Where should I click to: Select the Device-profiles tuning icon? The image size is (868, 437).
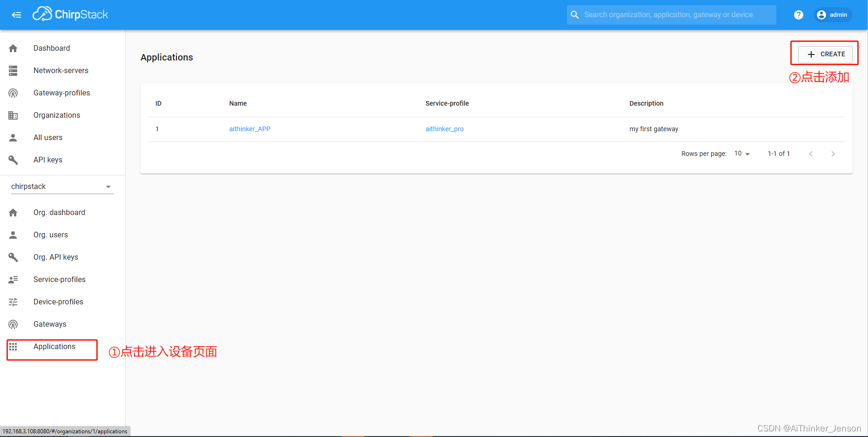[x=13, y=302]
